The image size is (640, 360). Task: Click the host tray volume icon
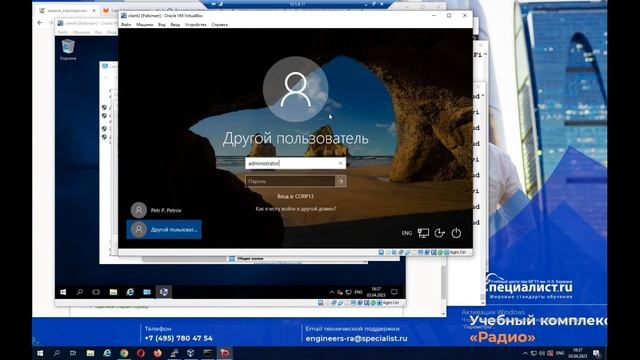pos(542,353)
